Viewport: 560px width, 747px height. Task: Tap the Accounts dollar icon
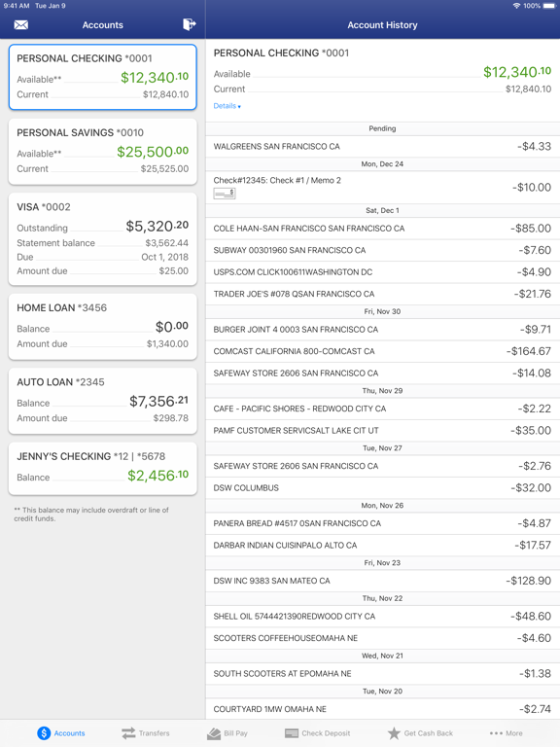(44, 733)
